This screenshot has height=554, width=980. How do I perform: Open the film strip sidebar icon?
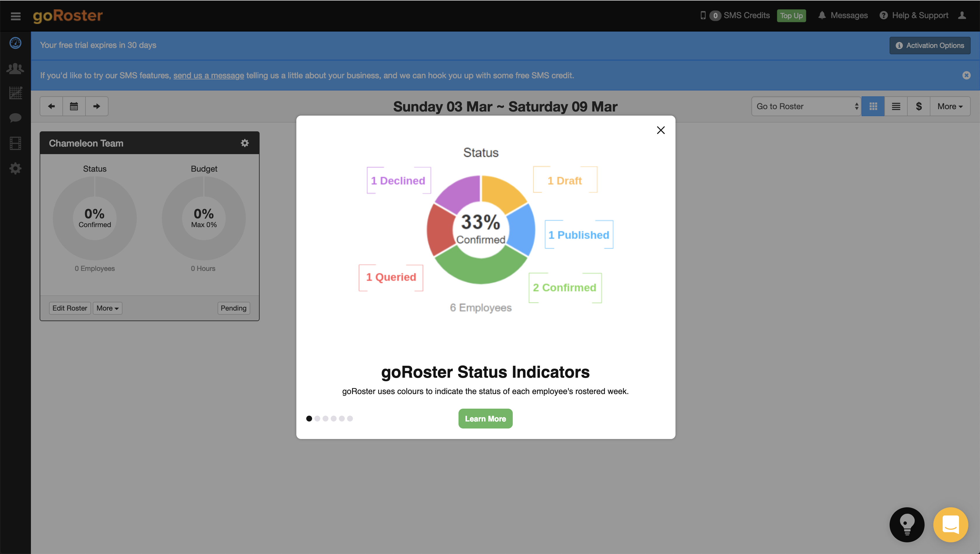(x=15, y=144)
